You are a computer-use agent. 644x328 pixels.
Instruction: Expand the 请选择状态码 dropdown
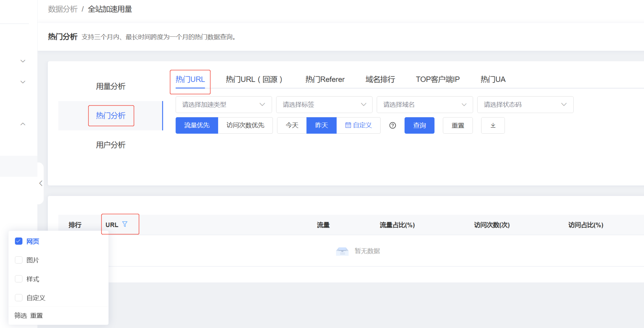point(525,105)
